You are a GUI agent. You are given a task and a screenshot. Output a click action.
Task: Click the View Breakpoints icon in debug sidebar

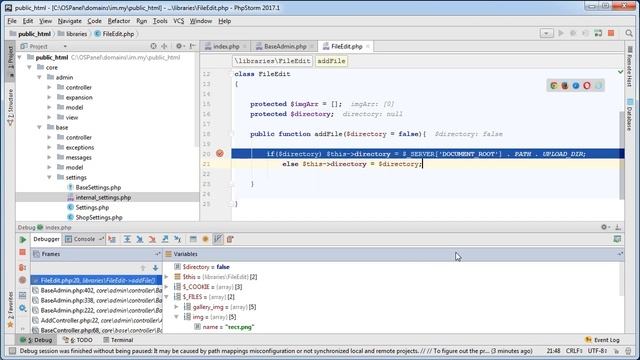coord(22,267)
